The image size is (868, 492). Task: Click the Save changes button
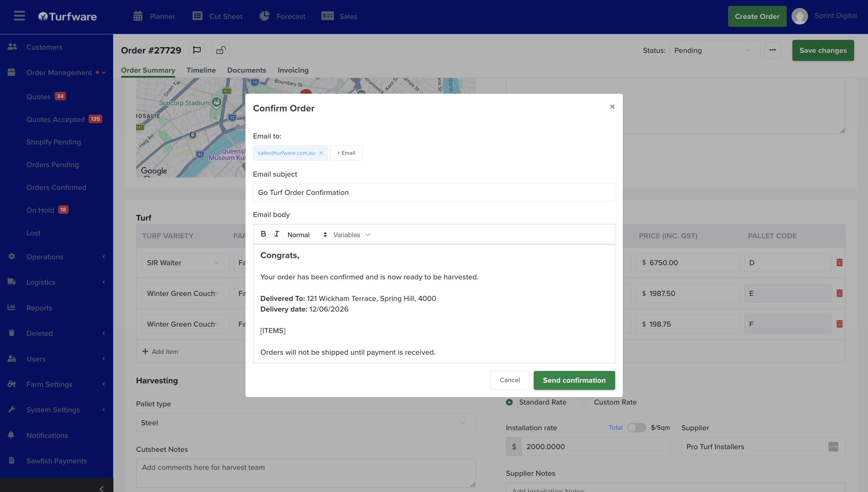click(x=823, y=50)
